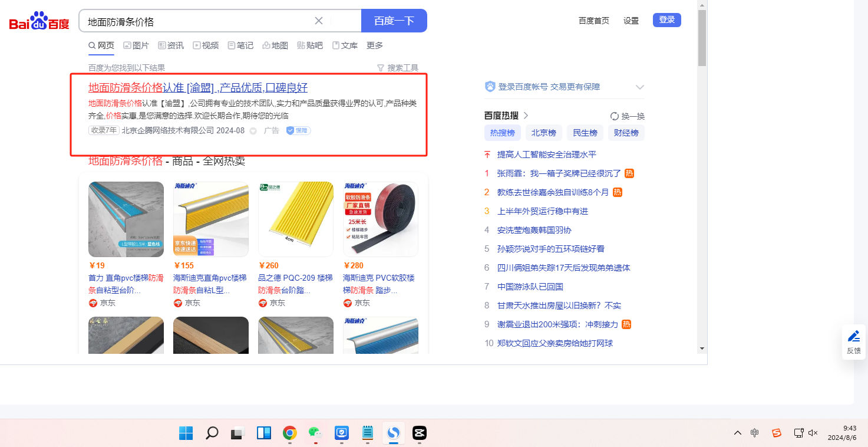Screen dimensions: 868x447
Task: Switch to Sogou browser on the taskbar
Action: tap(393, 433)
